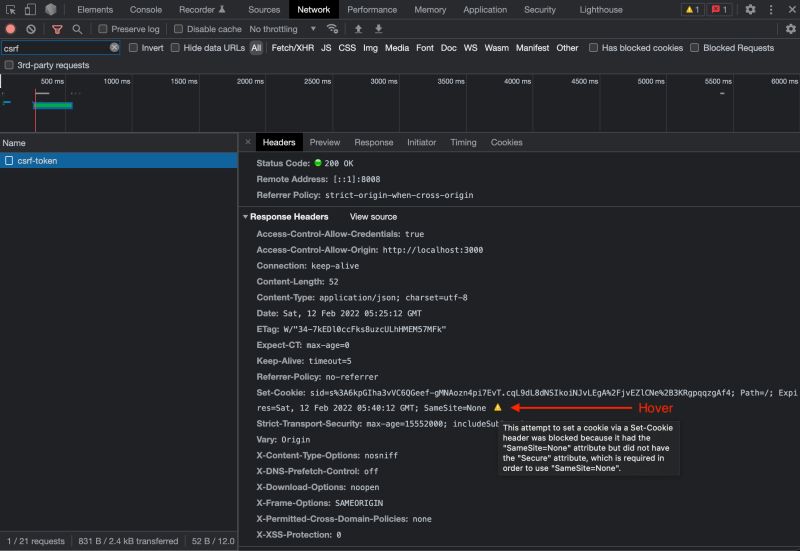Screen dimensions: 800x551
Task: Open DevTools more options menu
Action: [x=771, y=9]
